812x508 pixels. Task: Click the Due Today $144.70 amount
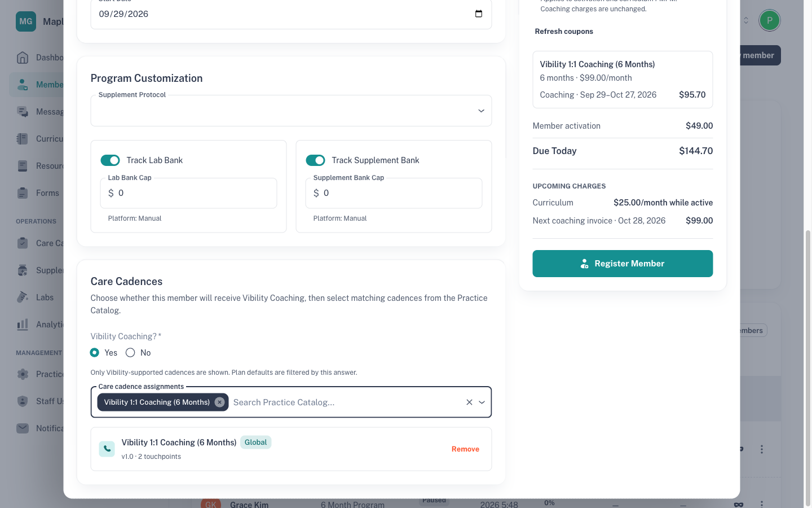coord(696,151)
